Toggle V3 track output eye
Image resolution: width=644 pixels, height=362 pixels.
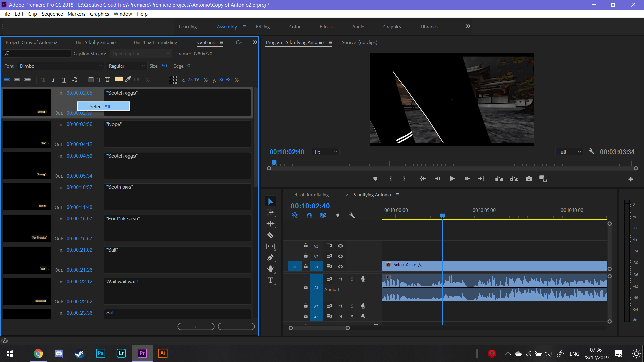click(340, 246)
